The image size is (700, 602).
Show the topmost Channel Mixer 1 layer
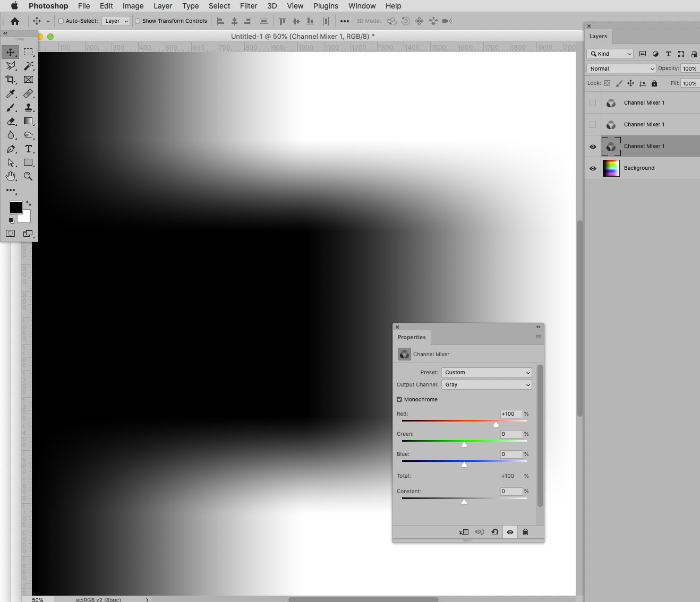pyautogui.click(x=592, y=102)
